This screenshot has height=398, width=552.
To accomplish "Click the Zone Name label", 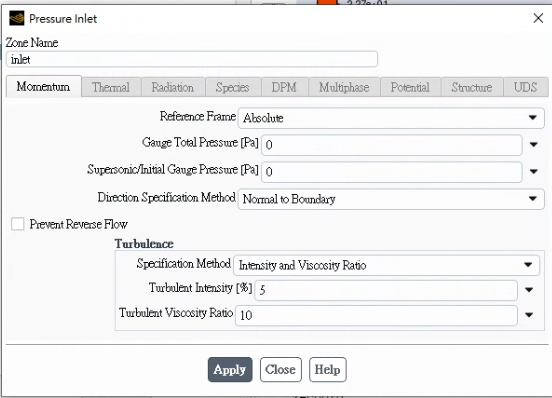I will 32,43.
